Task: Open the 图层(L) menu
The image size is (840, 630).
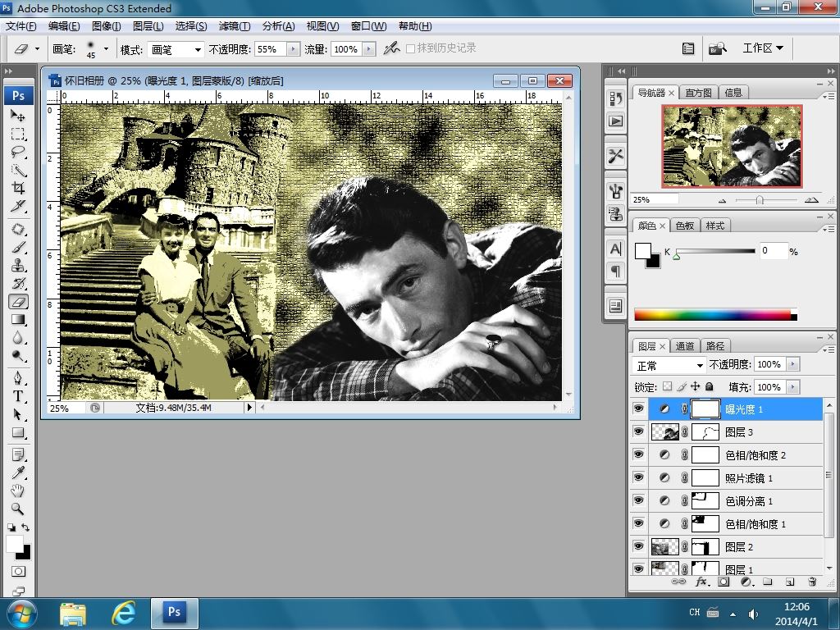Action: tap(148, 25)
